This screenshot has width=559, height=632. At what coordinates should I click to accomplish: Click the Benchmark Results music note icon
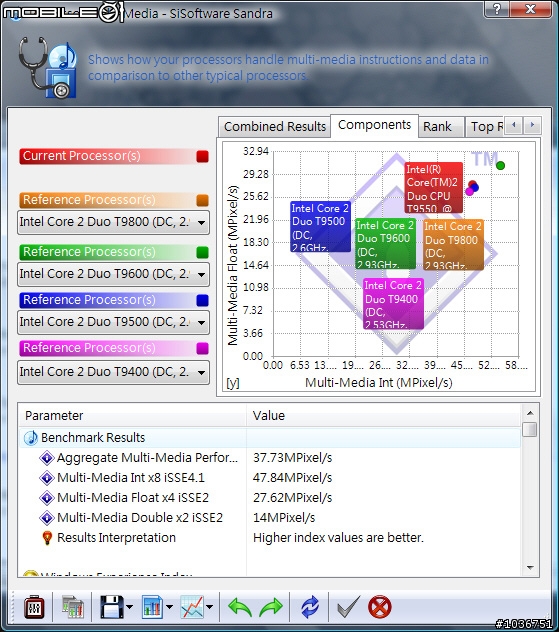click(31, 438)
